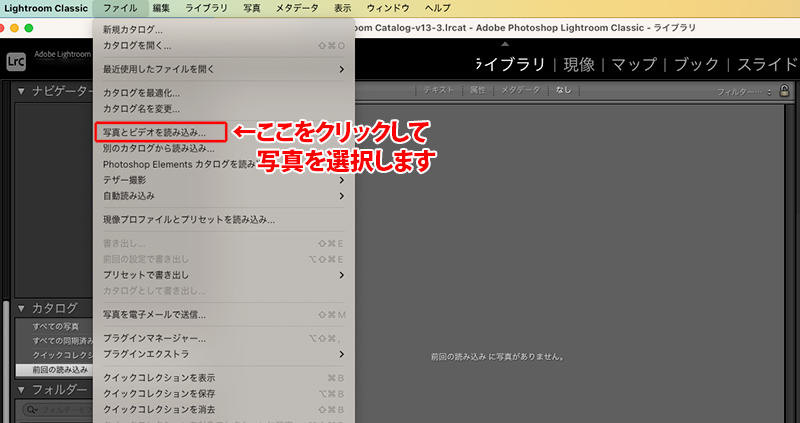Expand 最近使用したファイルを開く submenu
The image size is (800, 423).
[223, 69]
